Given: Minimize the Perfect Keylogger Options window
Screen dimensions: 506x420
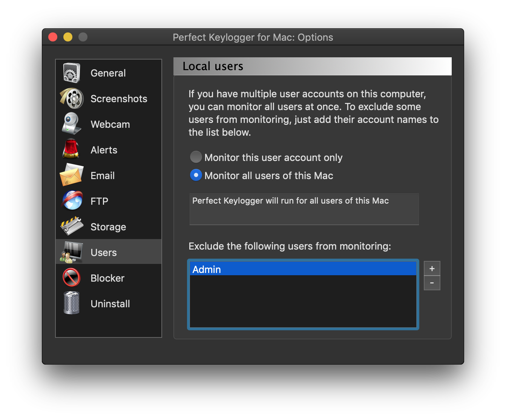Looking at the screenshot, I should pyautogui.click(x=67, y=37).
